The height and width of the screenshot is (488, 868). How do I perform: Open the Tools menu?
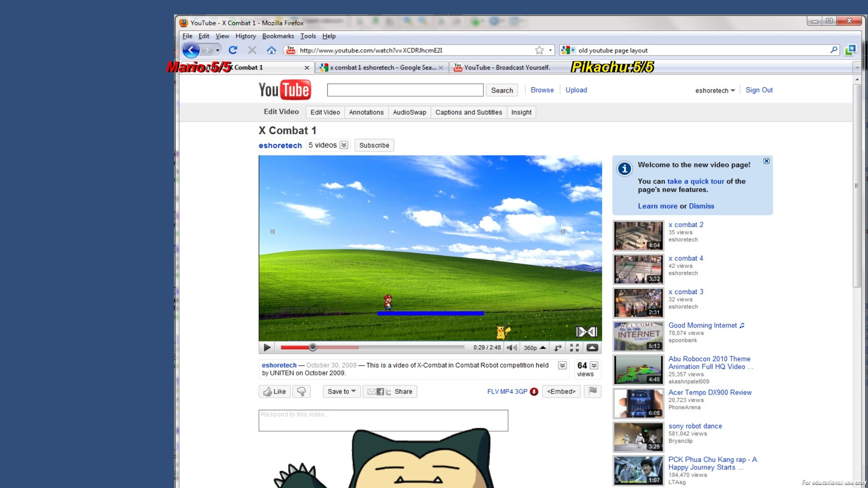(x=308, y=36)
